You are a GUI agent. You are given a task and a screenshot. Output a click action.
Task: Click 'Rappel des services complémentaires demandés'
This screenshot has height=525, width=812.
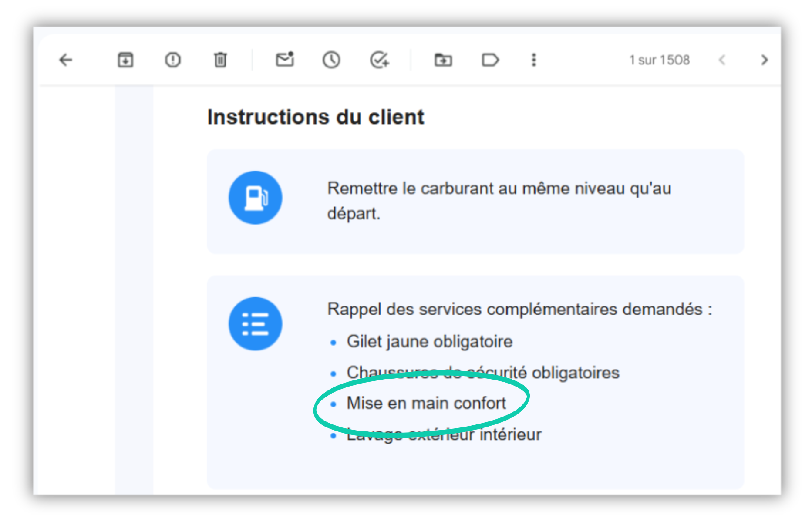(x=520, y=309)
